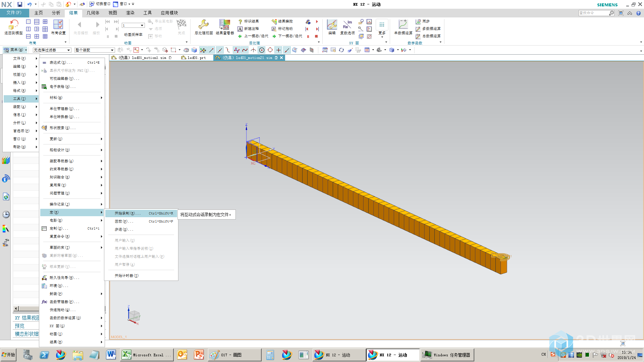
Task: Toggle the Point on Curve snap option
Action: coord(287,50)
